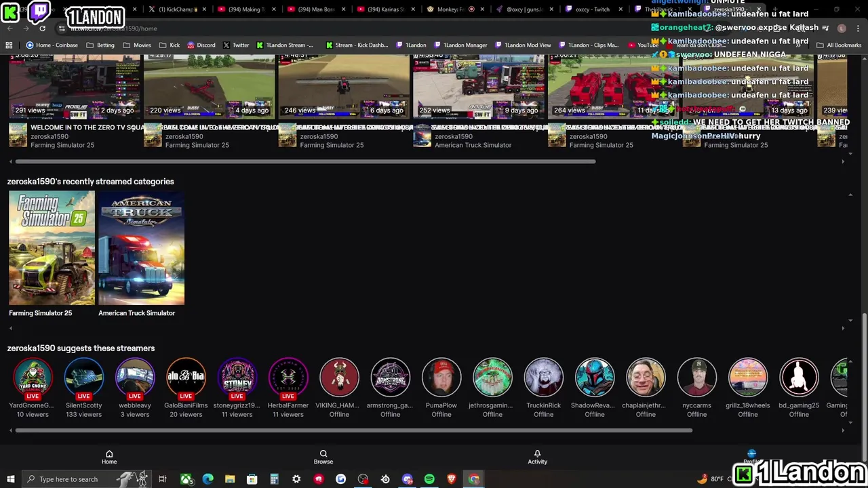This screenshot has width=868, height=488.
Task: Open grillz_18wheels offline streamer avatar
Action: pyautogui.click(x=748, y=378)
